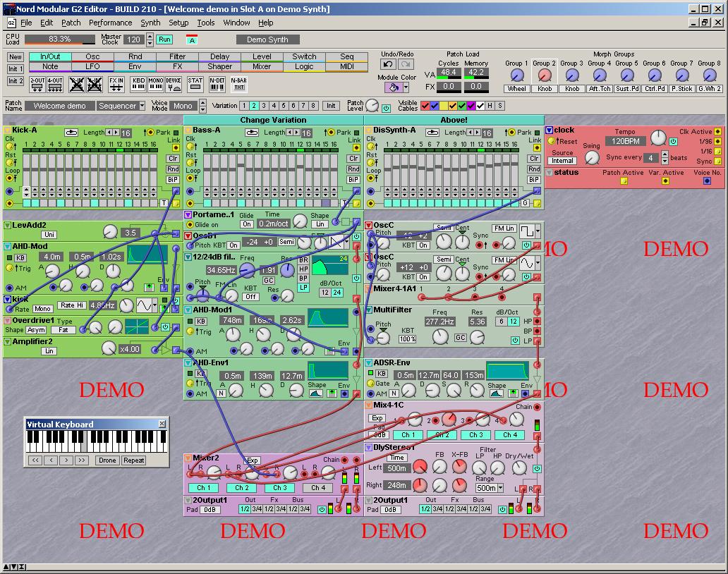Toggle Clk Active on clock module

[717, 131]
